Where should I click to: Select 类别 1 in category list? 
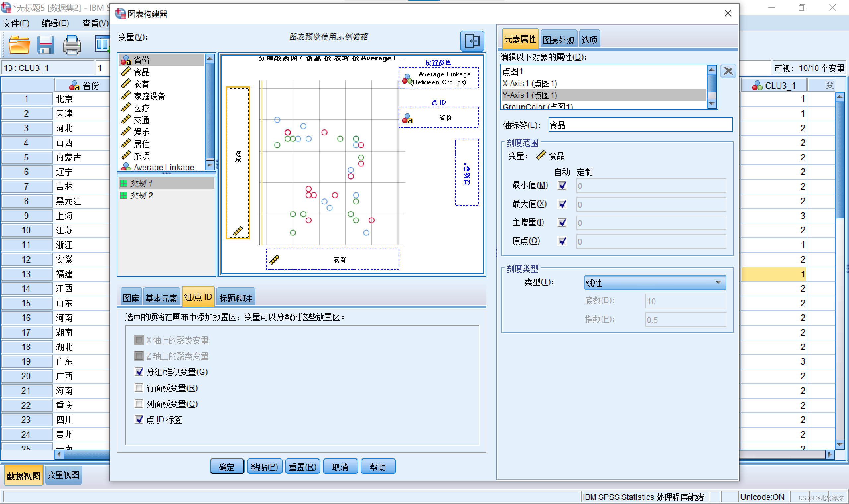166,183
